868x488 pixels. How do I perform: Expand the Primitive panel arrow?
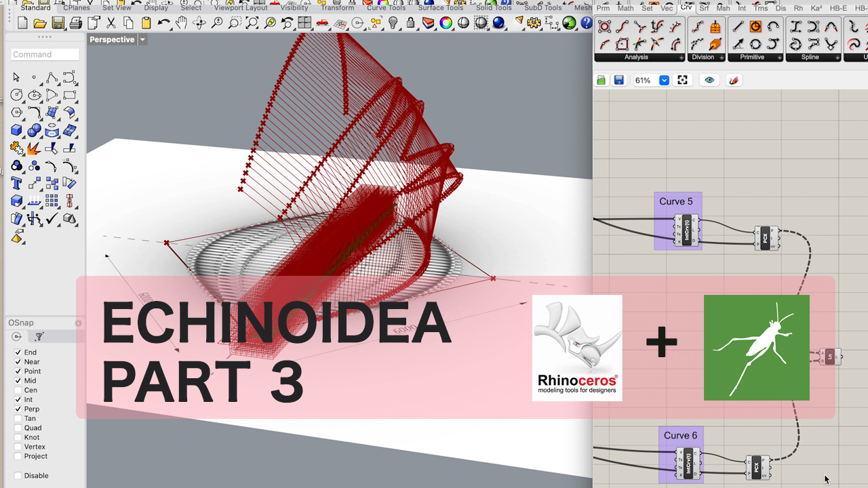(780, 58)
